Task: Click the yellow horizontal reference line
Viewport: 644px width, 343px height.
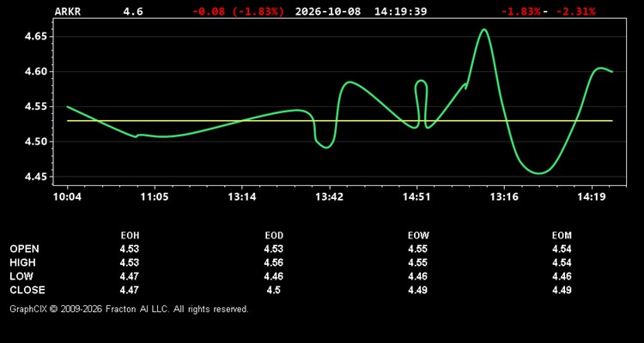Action: tap(340, 121)
